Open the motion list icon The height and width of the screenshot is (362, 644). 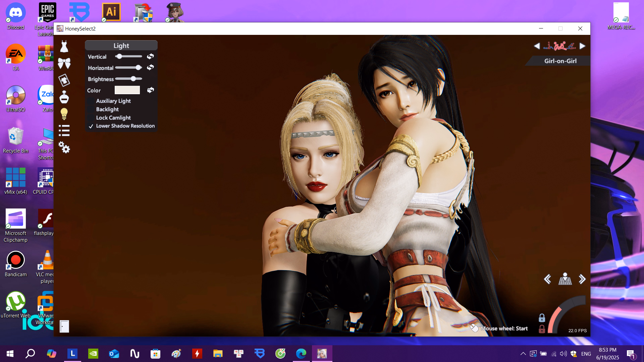point(64,131)
